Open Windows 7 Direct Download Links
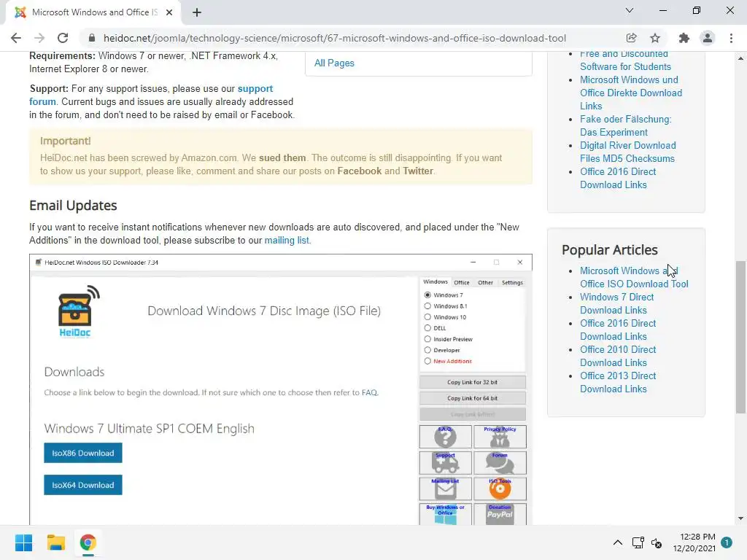This screenshot has width=747, height=560. click(x=617, y=303)
